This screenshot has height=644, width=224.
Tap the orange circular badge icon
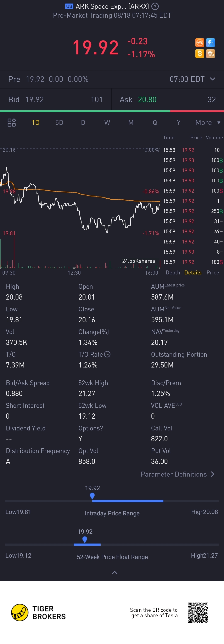click(200, 43)
